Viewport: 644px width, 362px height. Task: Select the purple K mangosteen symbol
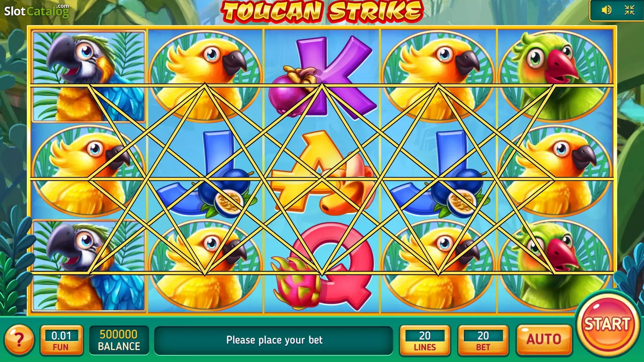click(x=321, y=78)
